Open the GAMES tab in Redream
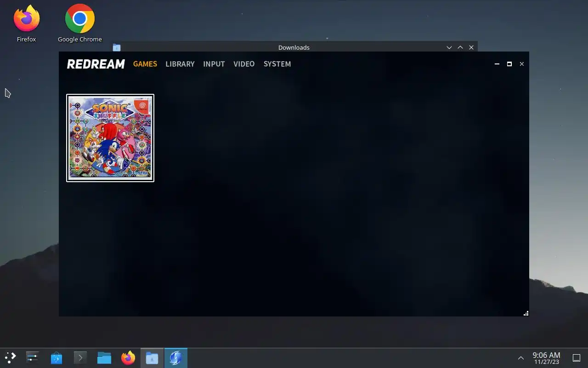588x368 pixels. [145, 64]
